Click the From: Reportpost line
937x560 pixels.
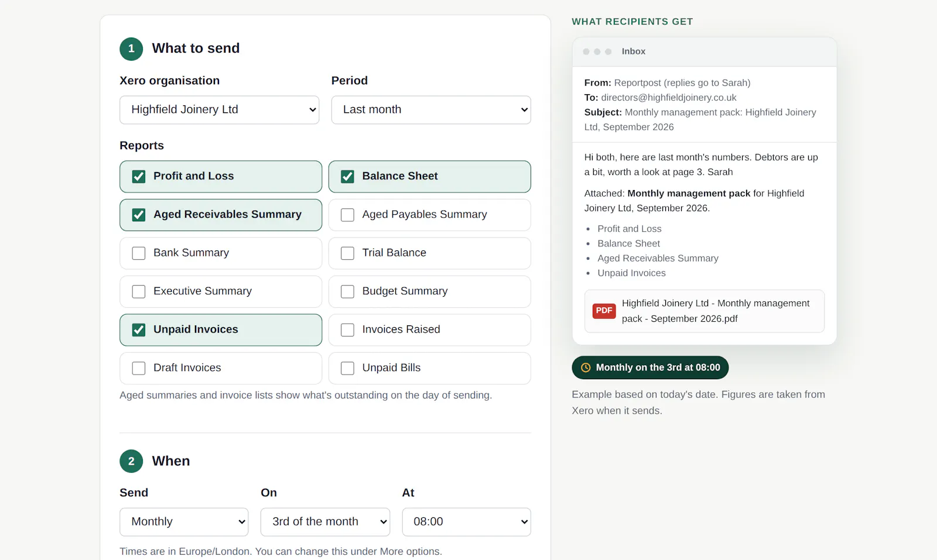668,83
